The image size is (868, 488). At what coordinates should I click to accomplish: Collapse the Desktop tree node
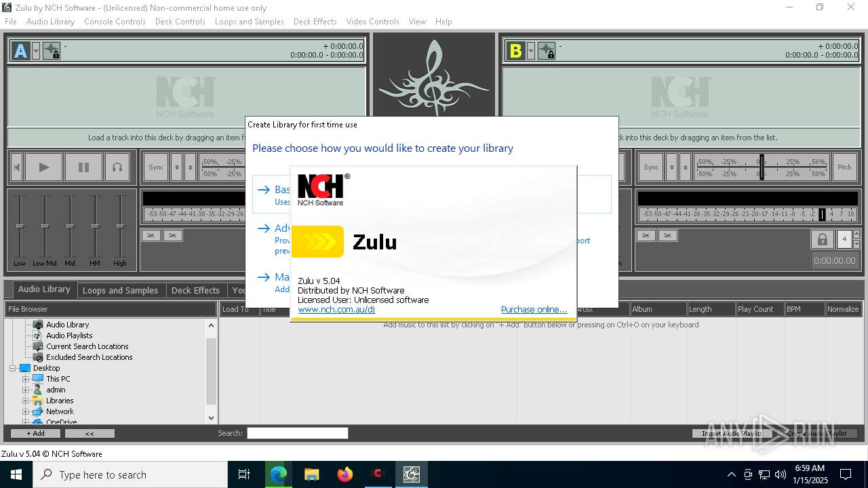[12, 368]
